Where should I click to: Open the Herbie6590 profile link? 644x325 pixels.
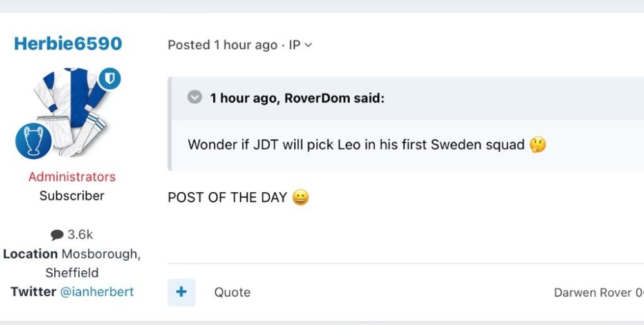point(68,44)
